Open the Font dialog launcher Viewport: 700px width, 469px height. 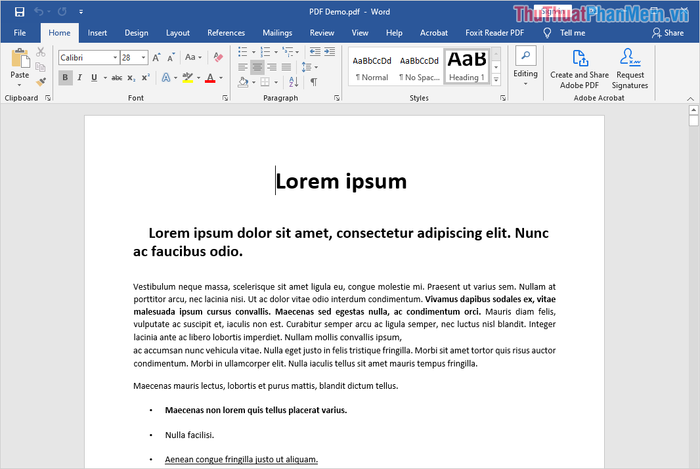225,98
